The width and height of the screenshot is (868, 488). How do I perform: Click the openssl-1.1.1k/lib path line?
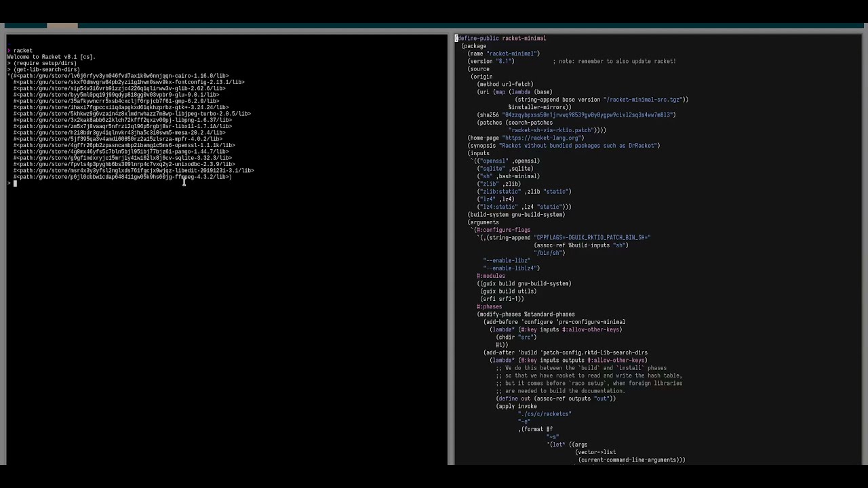coord(124,145)
